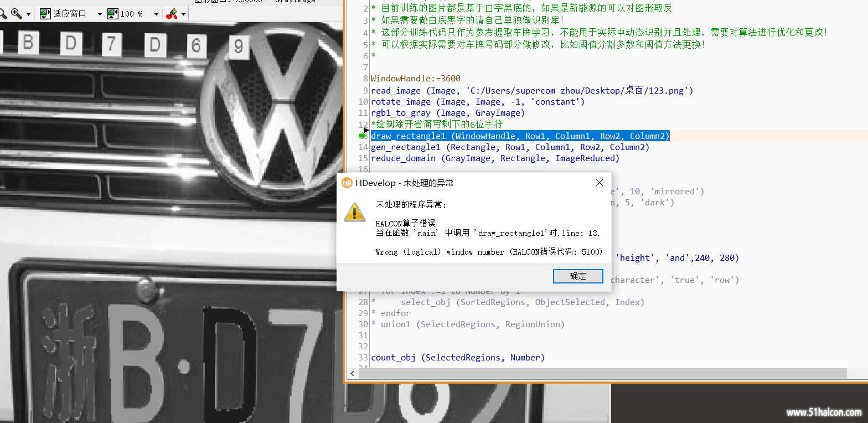
Task: Click the WindowHandle:=3600 assignment line
Action: pyautogui.click(x=416, y=79)
